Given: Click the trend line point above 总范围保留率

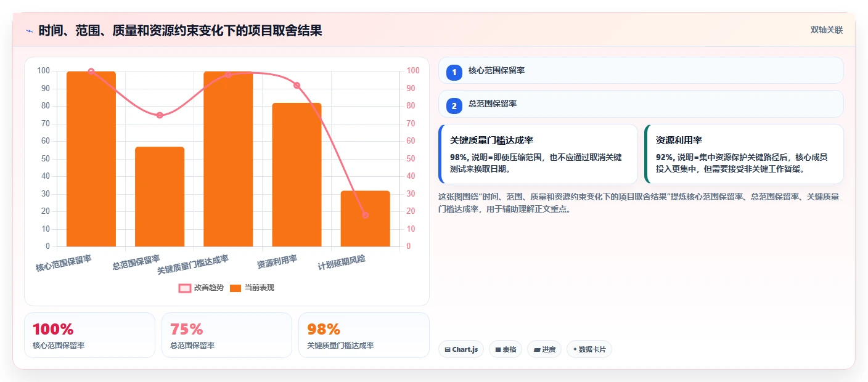Looking at the screenshot, I should coord(160,115).
